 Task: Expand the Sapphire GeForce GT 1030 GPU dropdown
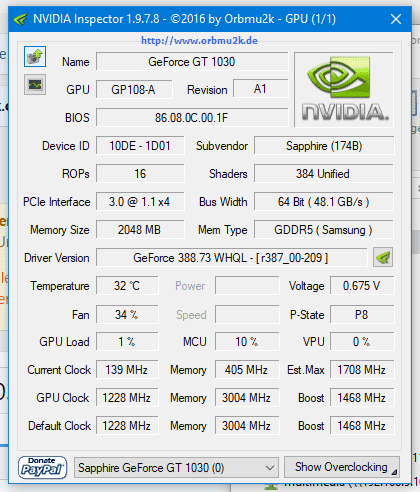click(x=176, y=468)
